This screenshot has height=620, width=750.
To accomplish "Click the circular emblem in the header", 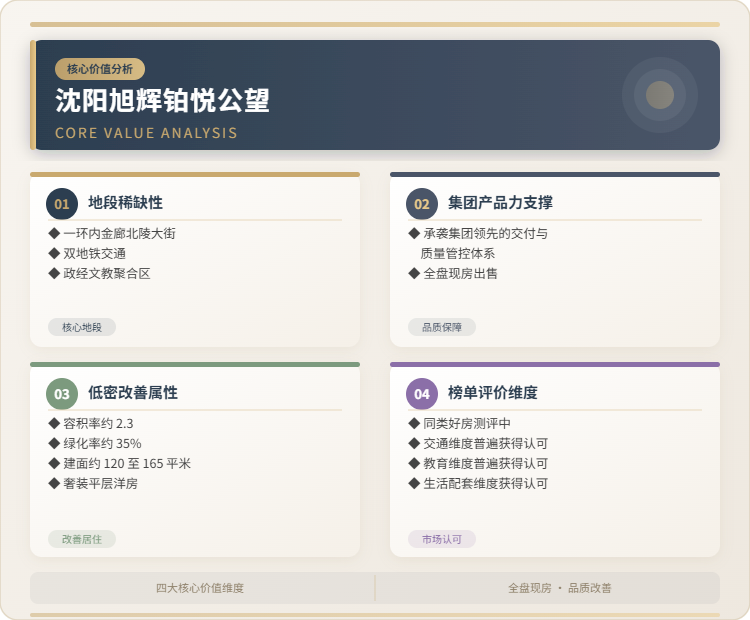I will [x=660, y=95].
